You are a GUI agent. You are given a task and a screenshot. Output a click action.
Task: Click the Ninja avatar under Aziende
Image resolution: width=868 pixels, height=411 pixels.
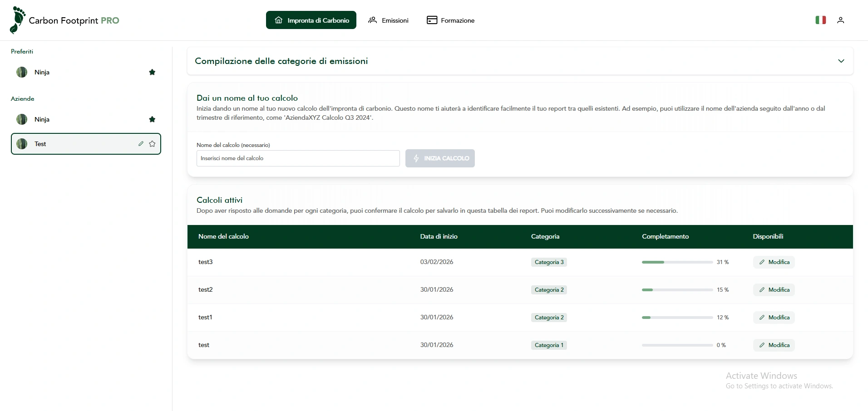tap(22, 119)
